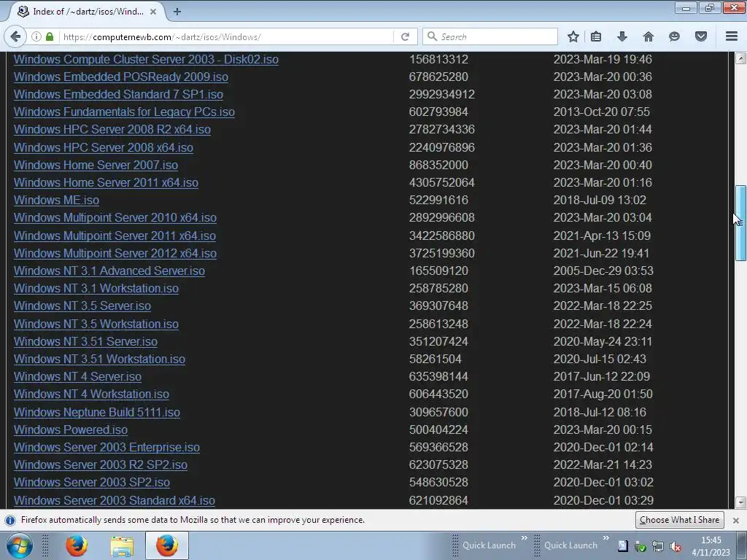Image resolution: width=747 pixels, height=560 pixels.
Task: Open Windows Server 2003 Standard x64.iso
Action: (115, 500)
